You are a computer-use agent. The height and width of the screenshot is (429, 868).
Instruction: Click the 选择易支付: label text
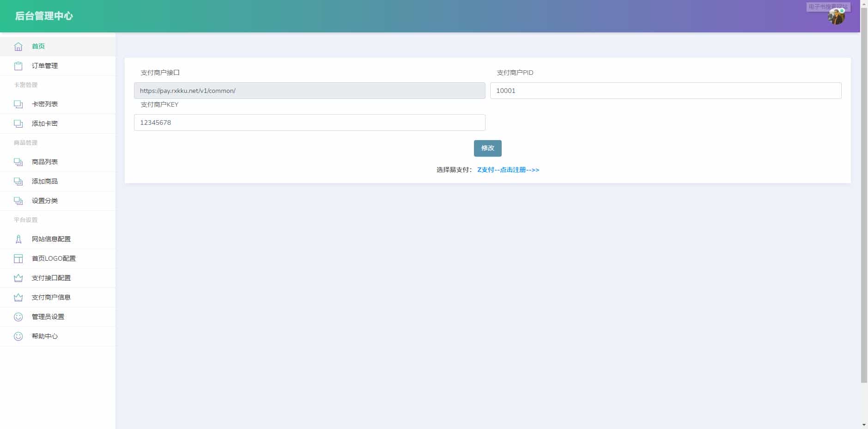(x=455, y=170)
